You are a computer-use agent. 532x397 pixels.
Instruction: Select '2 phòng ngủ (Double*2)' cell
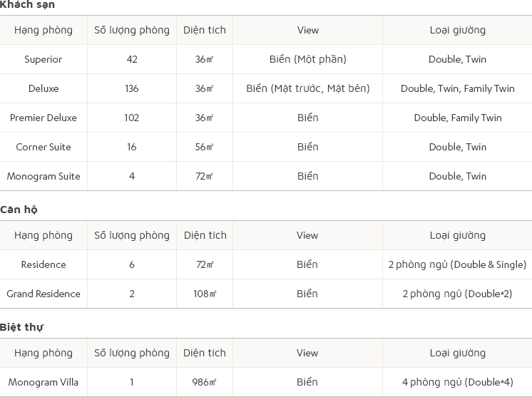tap(457, 294)
